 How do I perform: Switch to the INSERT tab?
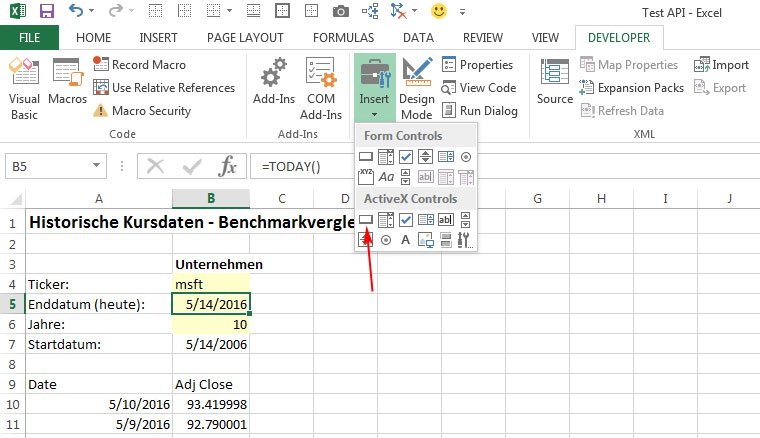(x=158, y=38)
